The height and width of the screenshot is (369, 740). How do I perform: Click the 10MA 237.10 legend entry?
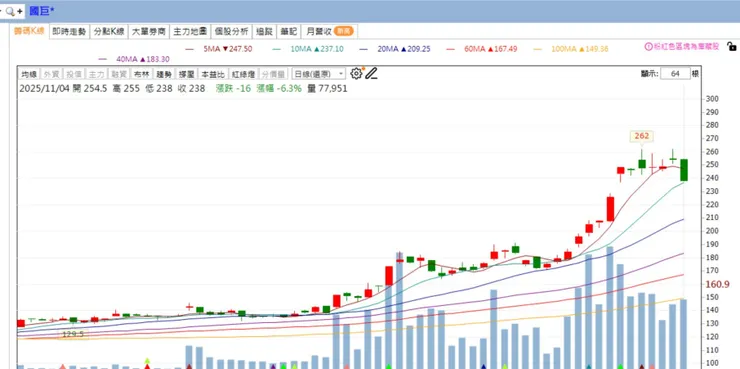(x=309, y=49)
